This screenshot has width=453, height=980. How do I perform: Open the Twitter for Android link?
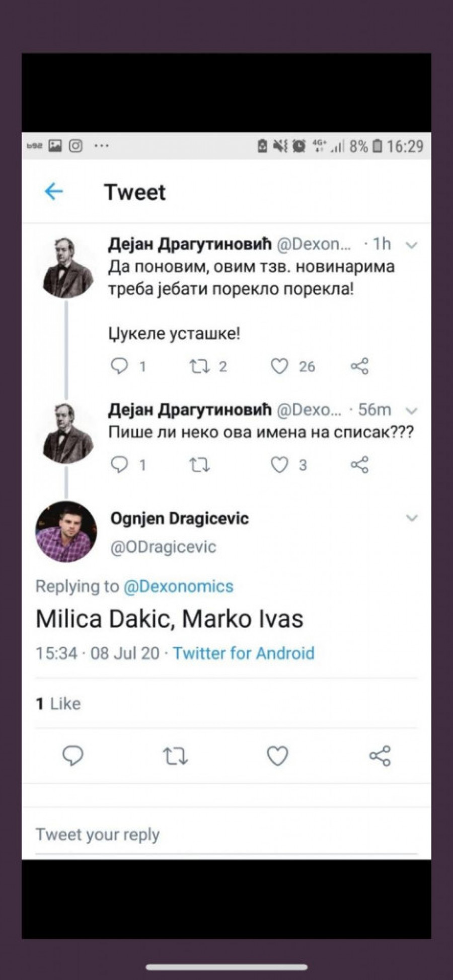pos(244,653)
